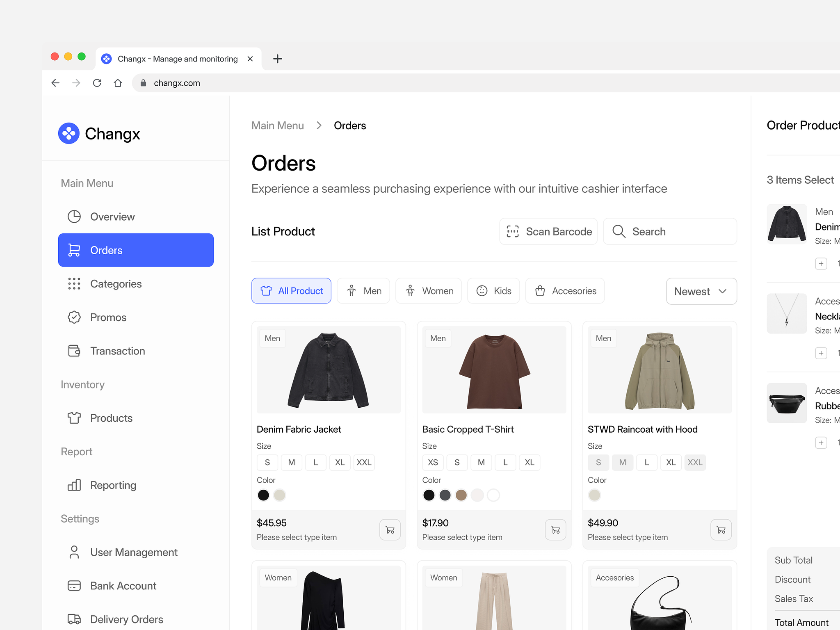Click the Reporting bar chart icon
Image resolution: width=840 pixels, height=630 pixels.
coord(74,485)
